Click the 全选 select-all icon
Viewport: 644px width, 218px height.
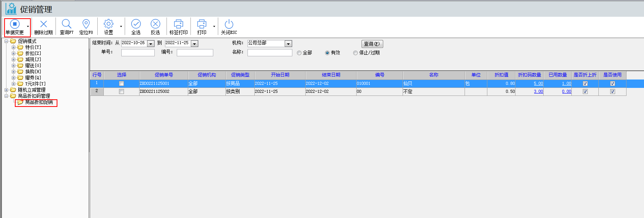click(x=136, y=24)
